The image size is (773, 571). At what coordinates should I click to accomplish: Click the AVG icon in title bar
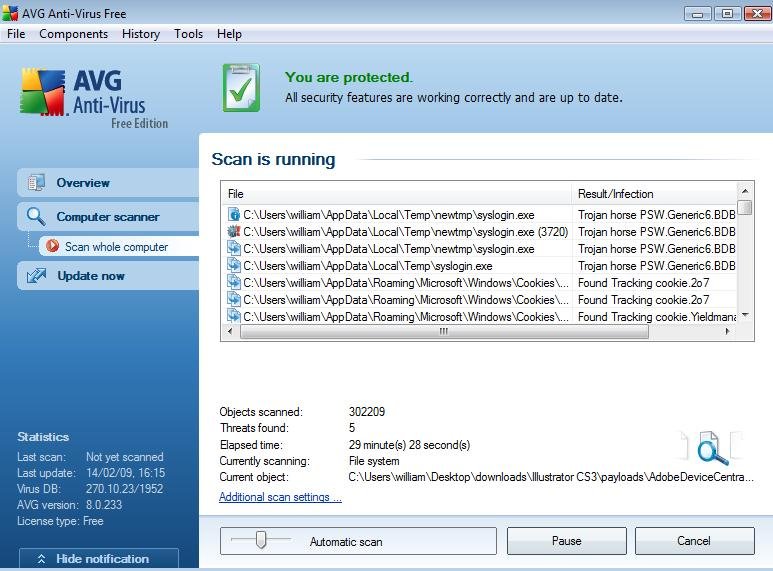point(11,12)
